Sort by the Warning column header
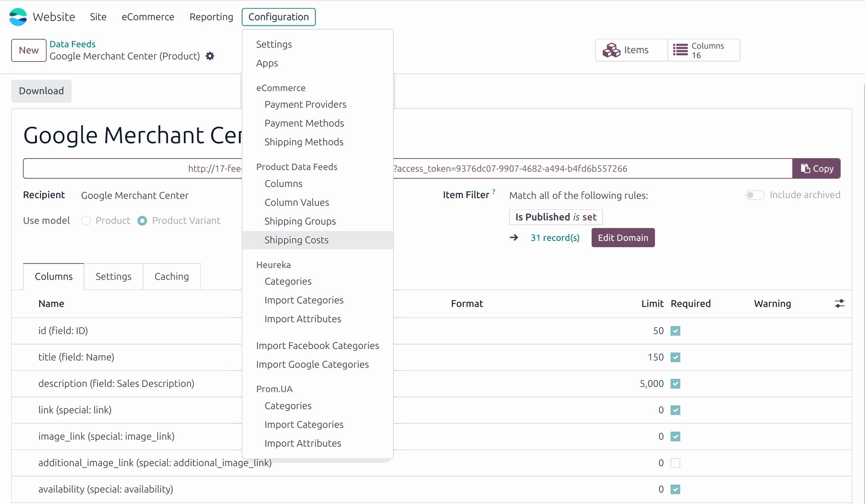Screen dimensions: 865x504 tap(773, 304)
